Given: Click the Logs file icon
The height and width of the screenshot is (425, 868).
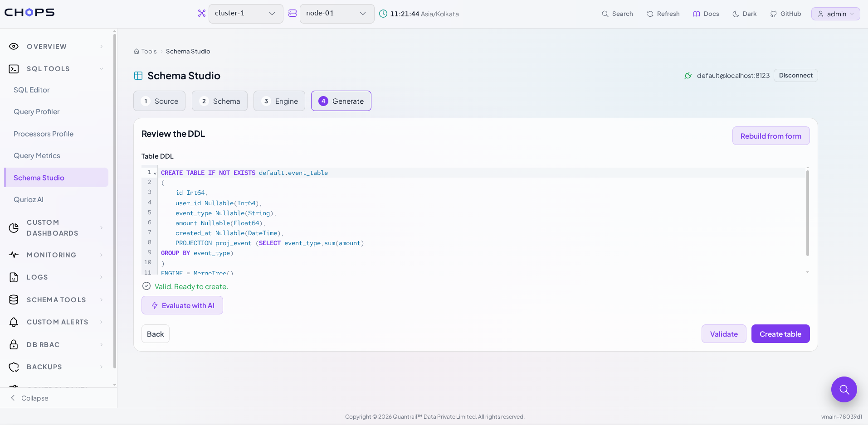Looking at the screenshot, I should click(14, 277).
